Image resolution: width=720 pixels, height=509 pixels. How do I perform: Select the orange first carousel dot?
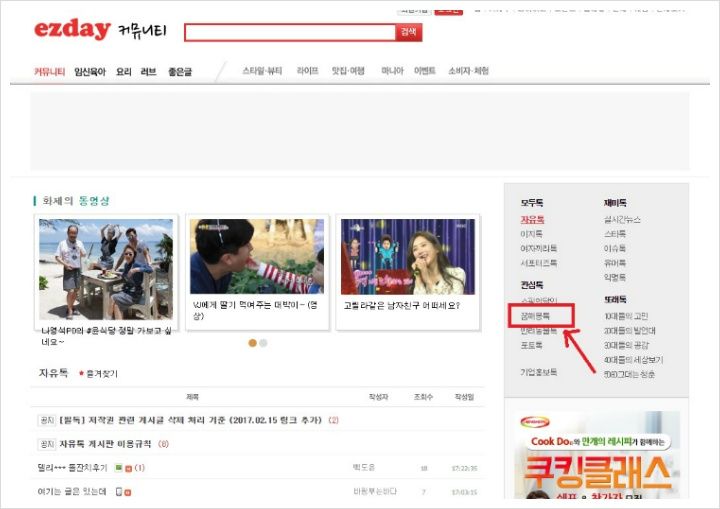[x=252, y=343]
